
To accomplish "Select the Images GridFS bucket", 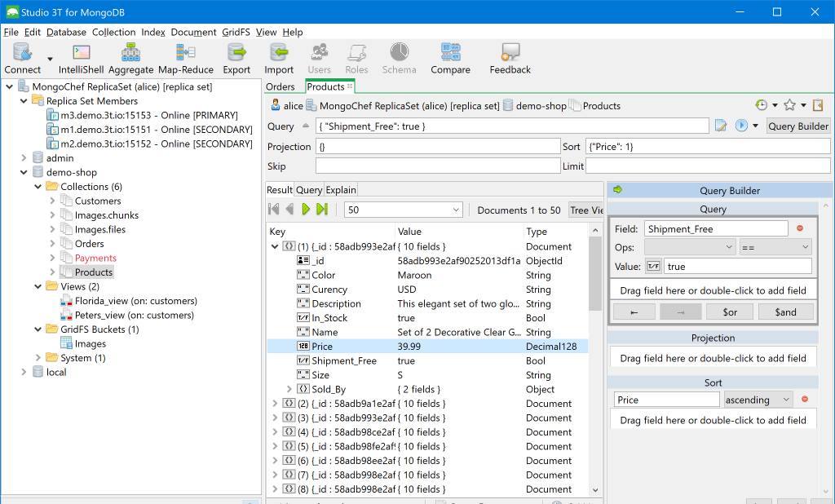I will tap(90, 343).
